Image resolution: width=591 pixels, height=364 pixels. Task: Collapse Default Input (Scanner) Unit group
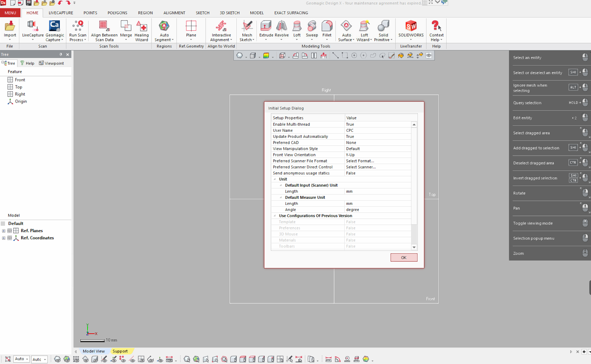pyautogui.click(x=281, y=185)
